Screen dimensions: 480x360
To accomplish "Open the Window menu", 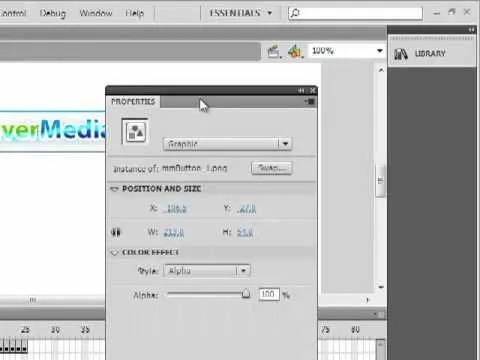I will (96, 13).
